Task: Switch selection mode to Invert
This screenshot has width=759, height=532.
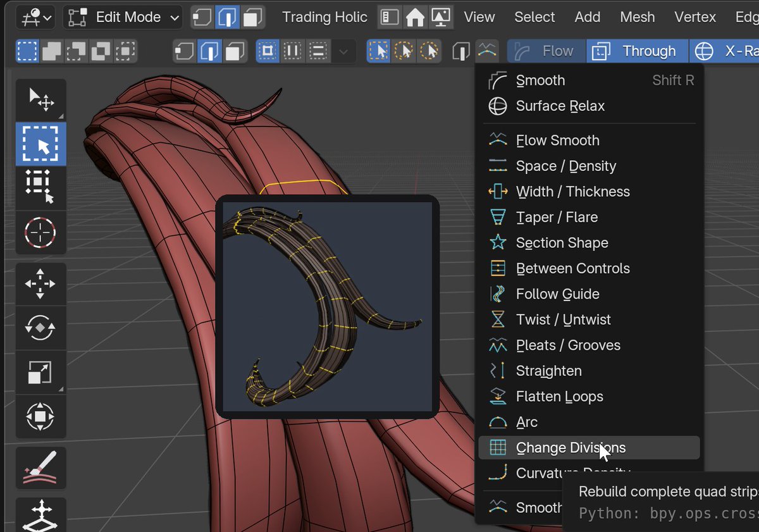Action: tap(101, 51)
